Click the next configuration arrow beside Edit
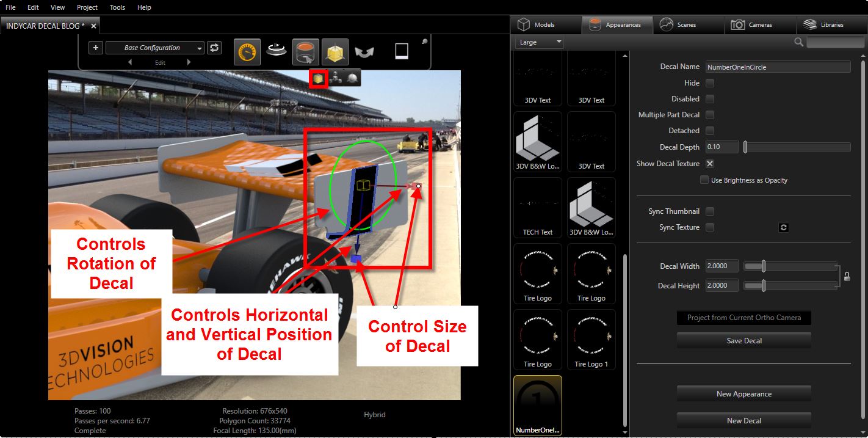Viewport: 868px width, 438px height. point(189,62)
